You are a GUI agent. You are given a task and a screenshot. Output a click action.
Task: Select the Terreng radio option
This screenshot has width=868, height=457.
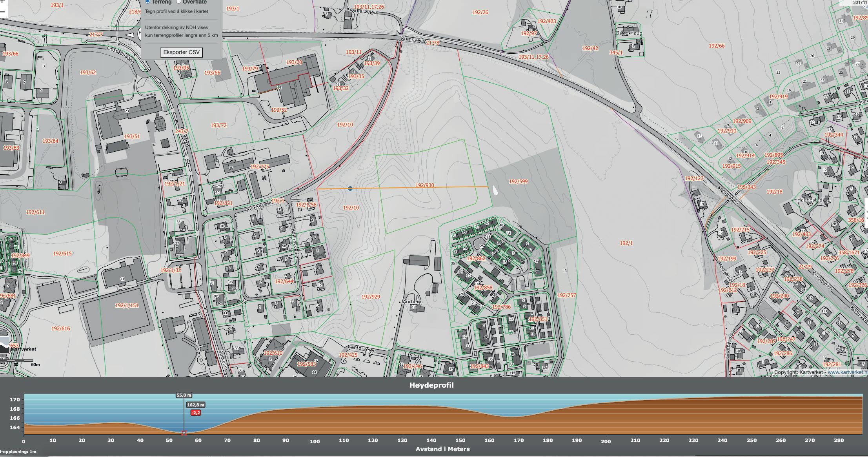[147, 1]
